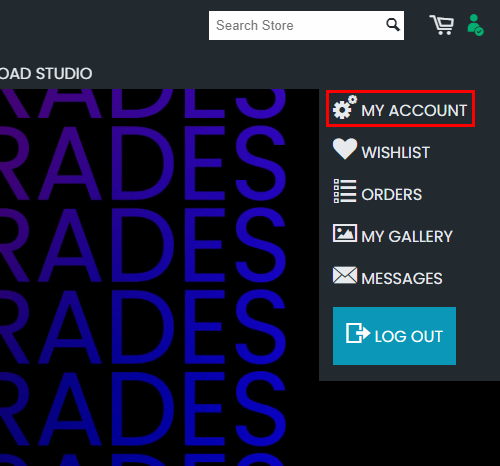500x466 pixels.
Task: Go to ORDERS in the menu
Action: [x=392, y=195]
